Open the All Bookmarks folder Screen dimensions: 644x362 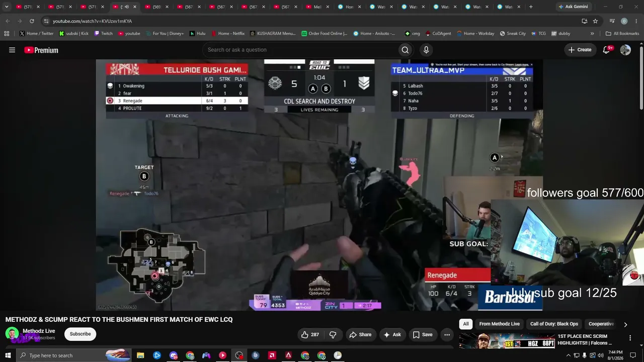pos(622,34)
